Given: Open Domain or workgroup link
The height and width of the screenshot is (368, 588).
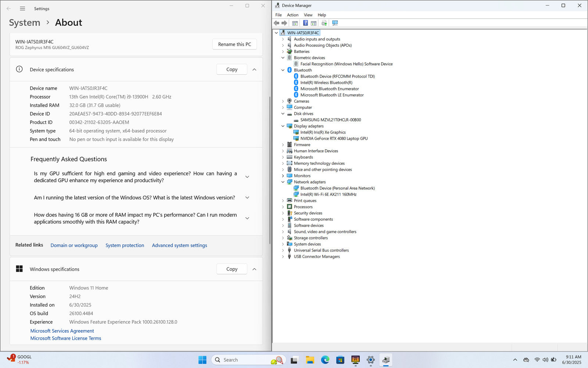Looking at the screenshot, I should coord(74,245).
